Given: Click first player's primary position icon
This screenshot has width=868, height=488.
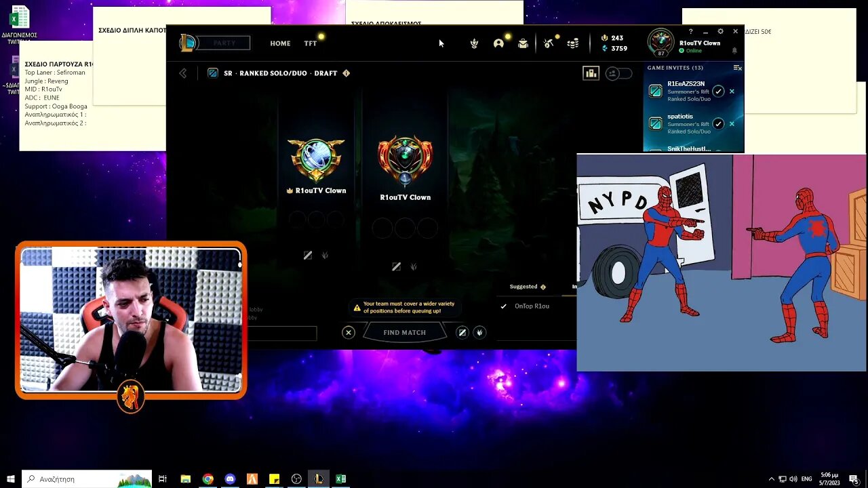Looking at the screenshot, I should point(308,256).
